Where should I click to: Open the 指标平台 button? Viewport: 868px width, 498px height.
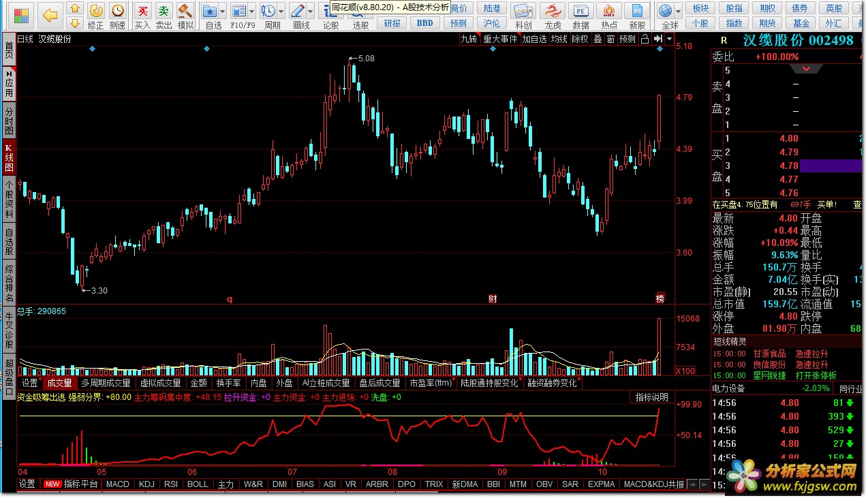(x=71, y=484)
